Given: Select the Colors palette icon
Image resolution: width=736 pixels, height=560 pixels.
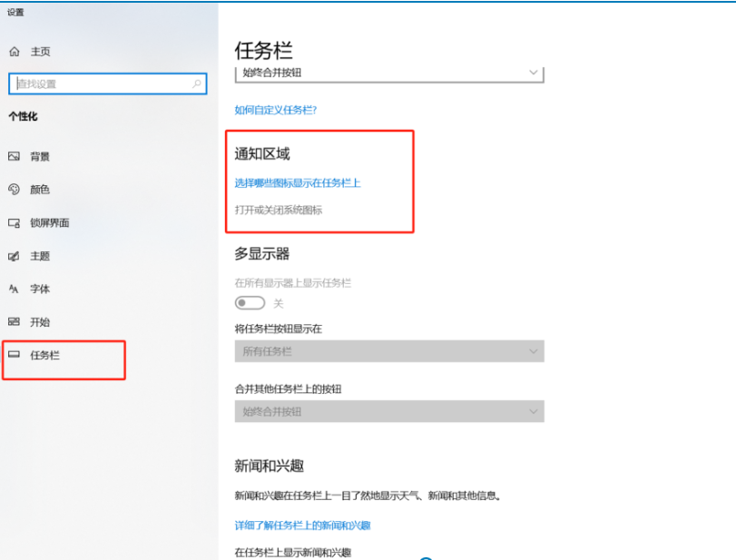Looking at the screenshot, I should pos(14,189).
